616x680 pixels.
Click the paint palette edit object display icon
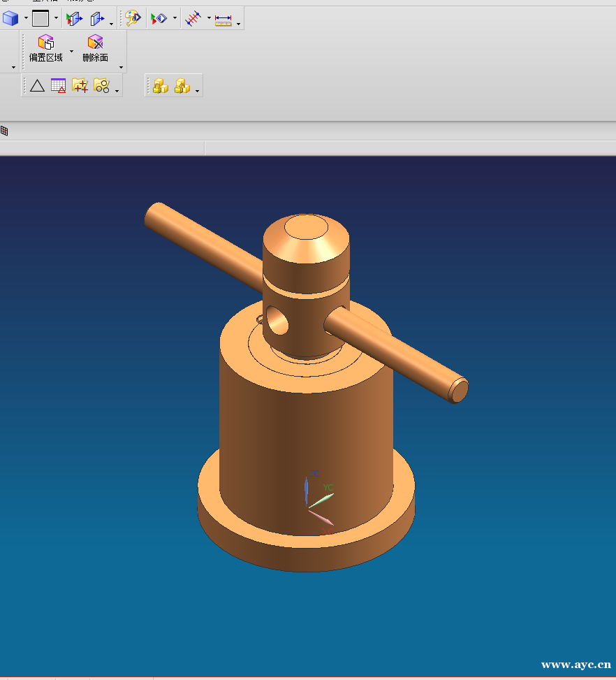click(x=133, y=19)
